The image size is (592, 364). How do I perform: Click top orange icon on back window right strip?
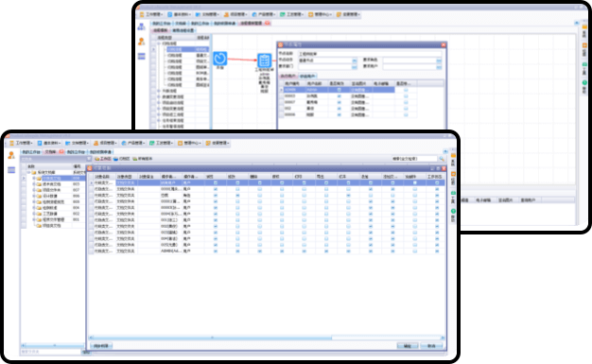tap(584, 27)
